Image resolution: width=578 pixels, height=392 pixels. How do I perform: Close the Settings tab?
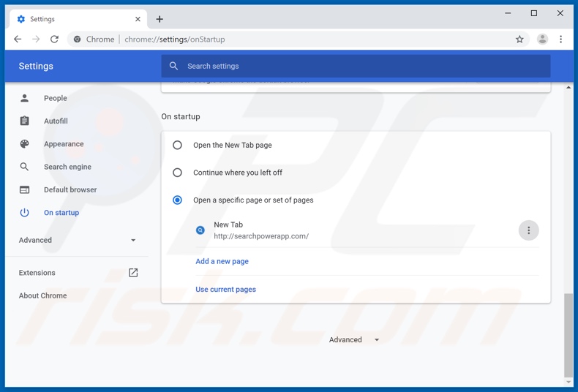click(138, 19)
